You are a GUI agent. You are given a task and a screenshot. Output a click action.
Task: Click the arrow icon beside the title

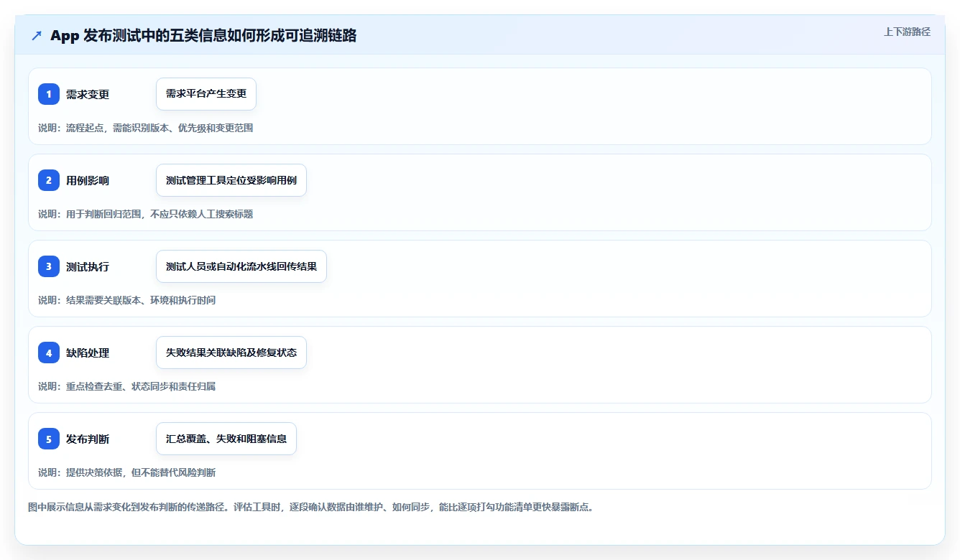point(37,36)
